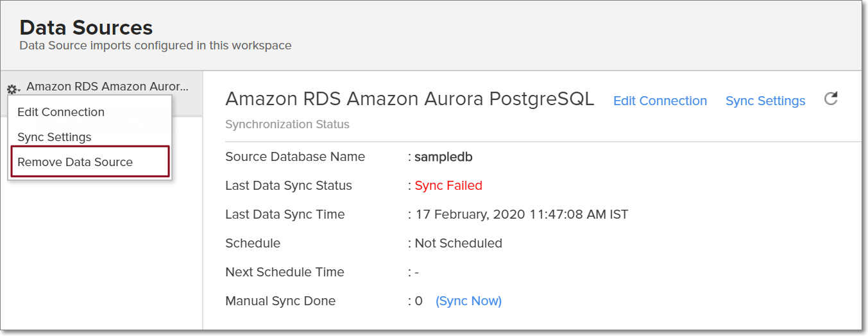Open the Edit Connection link in header
Screen dimensions: 868x336
tap(660, 101)
